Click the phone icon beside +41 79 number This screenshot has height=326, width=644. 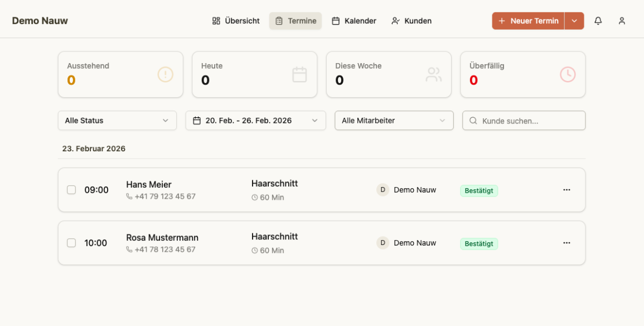point(129,196)
